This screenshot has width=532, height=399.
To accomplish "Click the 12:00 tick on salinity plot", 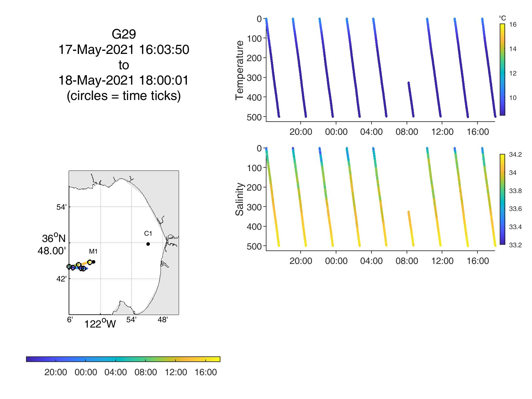I will tap(442, 261).
